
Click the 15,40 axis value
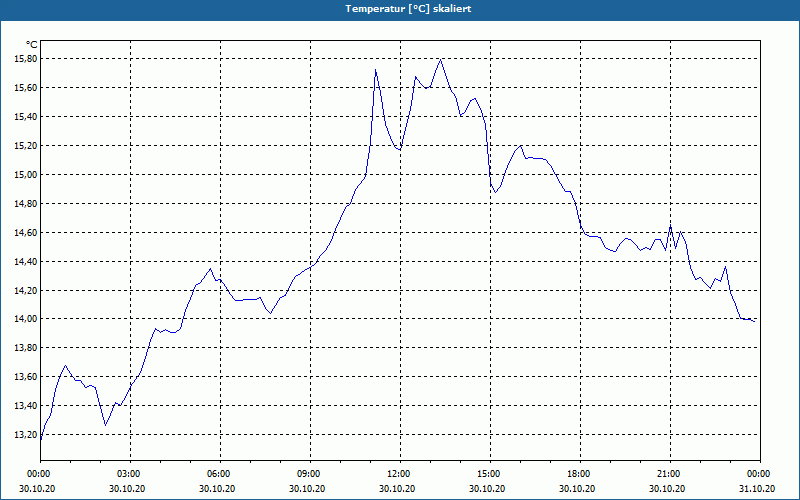pos(27,117)
